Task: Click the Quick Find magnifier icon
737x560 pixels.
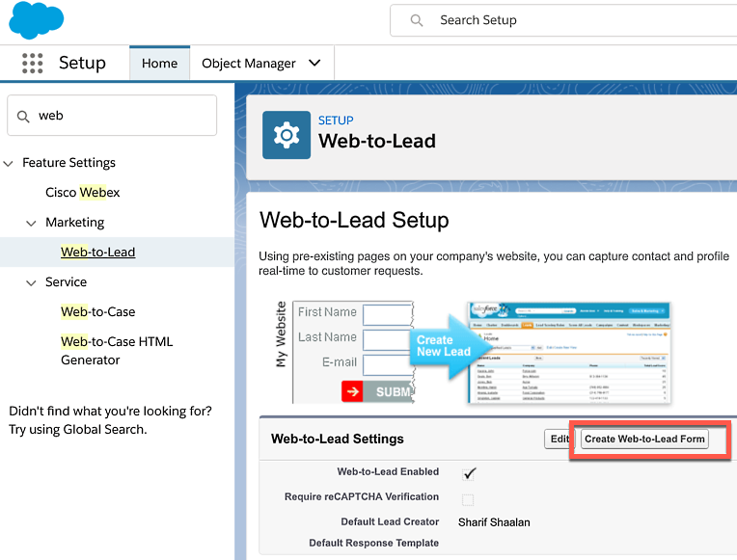Action: pyautogui.click(x=23, y=116)
